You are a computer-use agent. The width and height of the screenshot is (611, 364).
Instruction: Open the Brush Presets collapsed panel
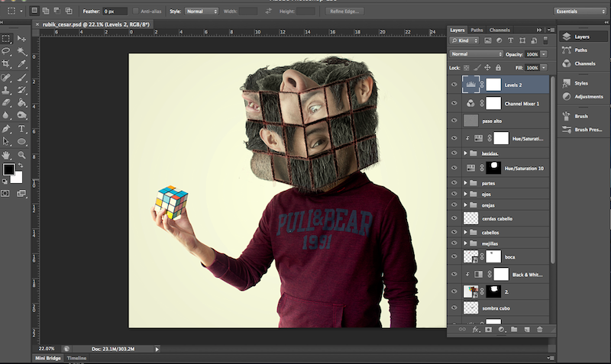tap(583, 129)
